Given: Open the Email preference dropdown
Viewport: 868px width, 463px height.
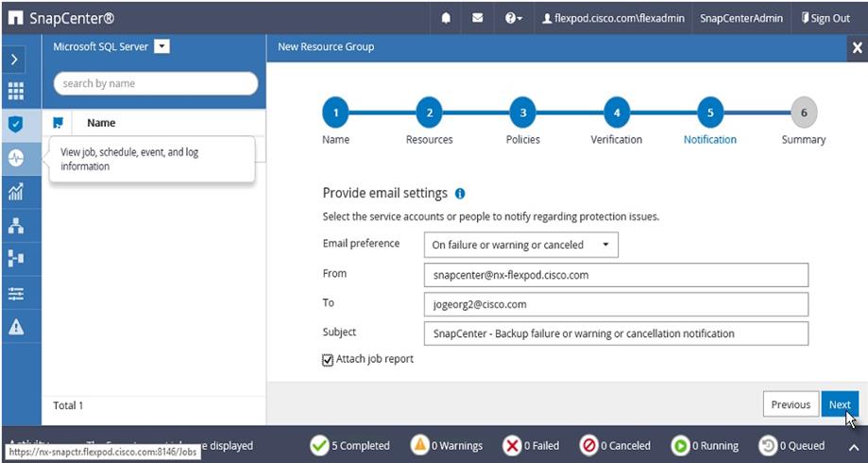Looking at the screenshot, I should (x=521, y=245).
